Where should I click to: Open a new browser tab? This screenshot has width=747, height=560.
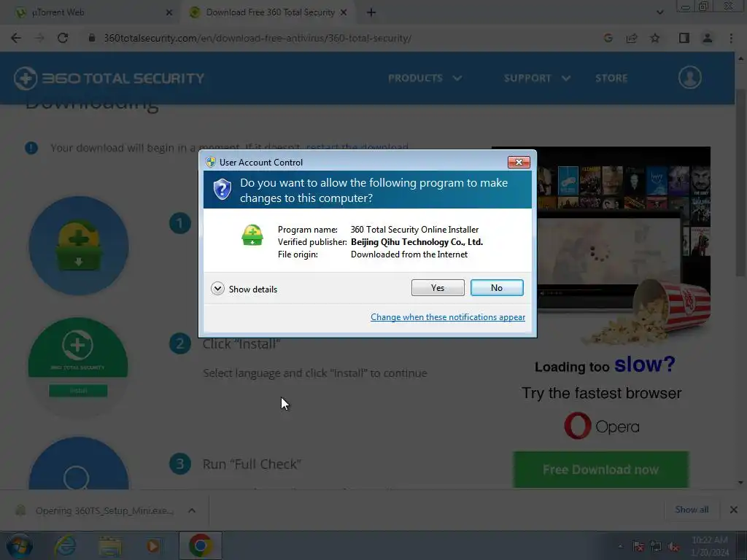click(371, 13)
